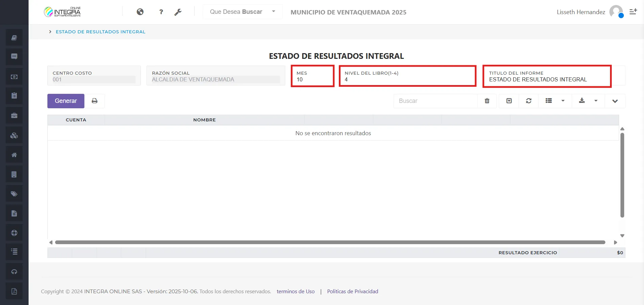Open the download options dropdown arrow
The width and height of the screenshot is (644, 305).
click(x=596, y=101)
